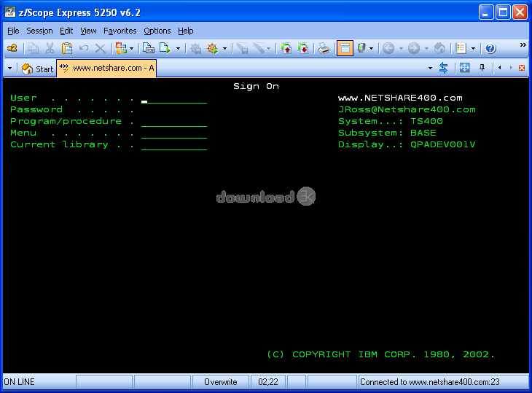Screen dimensions: 532x393
Task: Click the list view icon in toolbar
Action: click(x=461, y=48)
